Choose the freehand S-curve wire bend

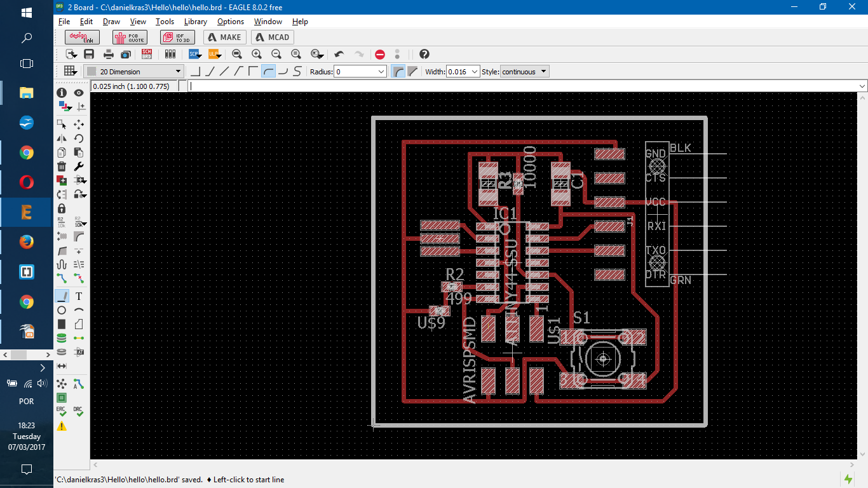297,71
